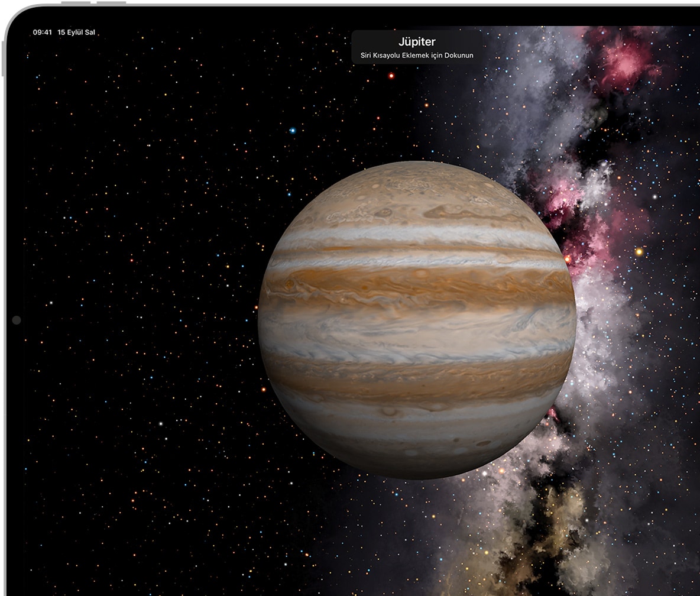700x596 pixels.
Task: Tap the 09:41 clock in status bar
Action: [42, 33]
